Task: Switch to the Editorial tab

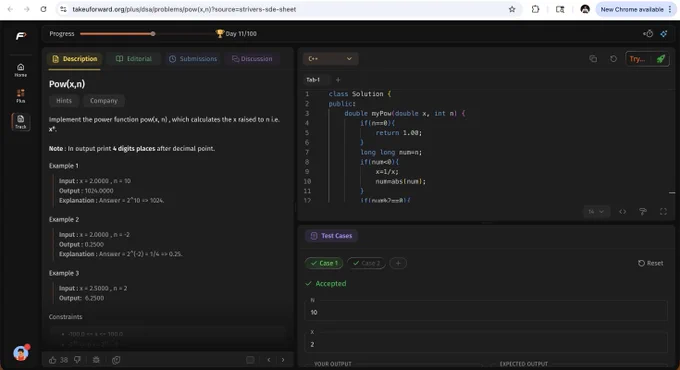Action: [134, 59]
